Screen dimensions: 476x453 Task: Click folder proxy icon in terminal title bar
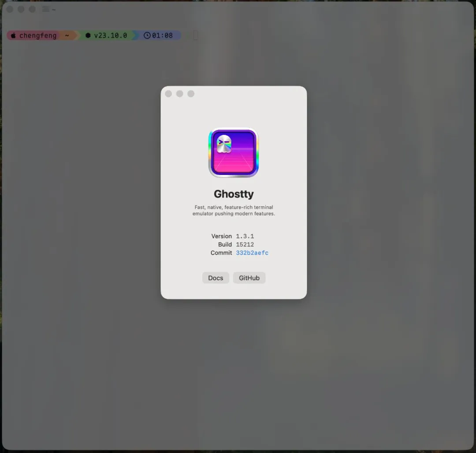tap(45, 9)
